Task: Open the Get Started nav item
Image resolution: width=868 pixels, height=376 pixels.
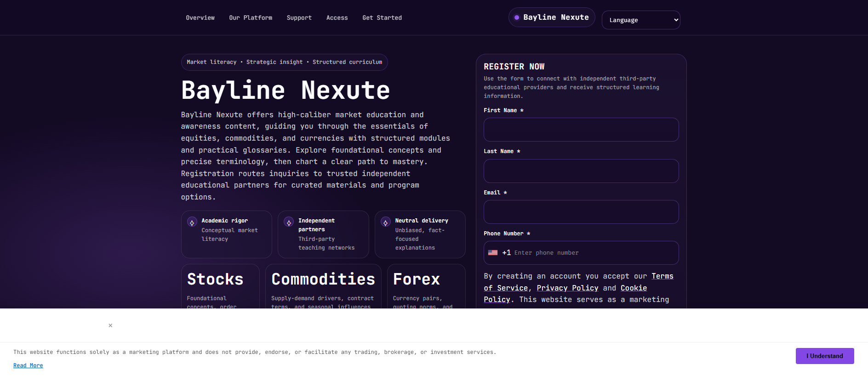Action: tap(382, 18)
